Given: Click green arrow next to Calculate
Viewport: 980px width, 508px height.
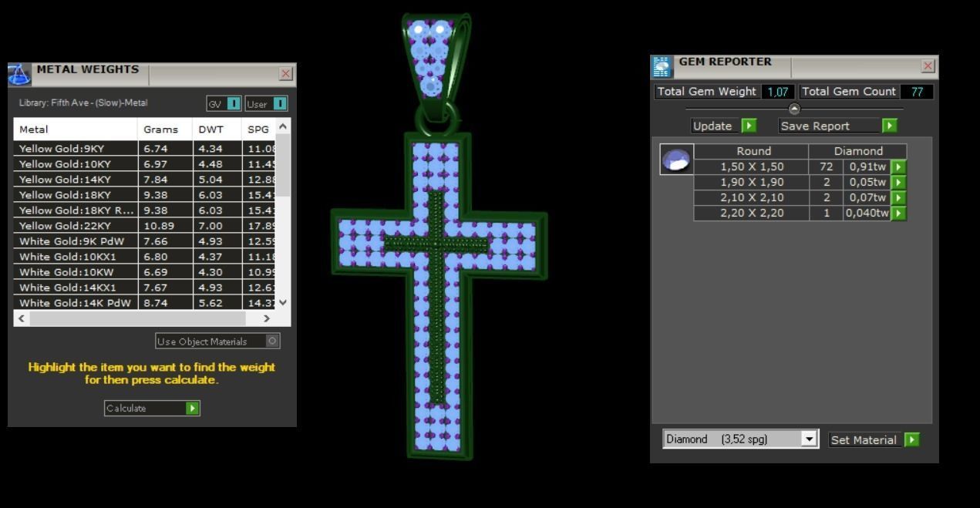Looking at the screenshot, I should (193, 409).
